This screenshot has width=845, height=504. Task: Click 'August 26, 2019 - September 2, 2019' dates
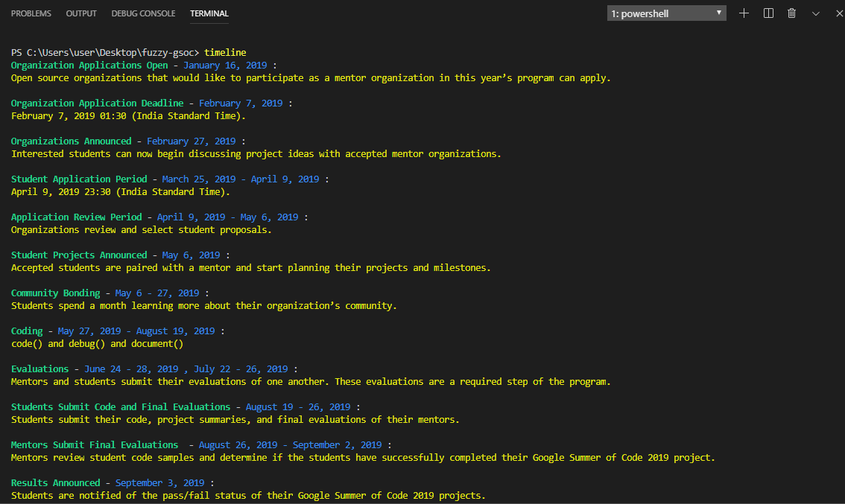(291, 444)
